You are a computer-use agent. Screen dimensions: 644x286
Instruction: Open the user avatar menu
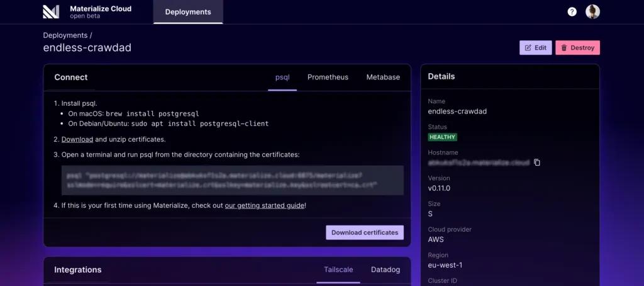[x=592, y=11]
